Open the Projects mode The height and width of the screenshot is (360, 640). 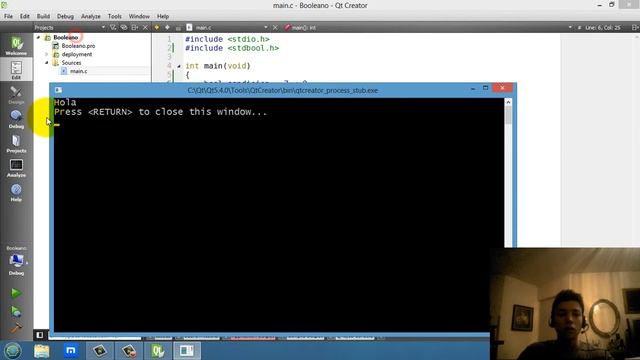[16, 144]
